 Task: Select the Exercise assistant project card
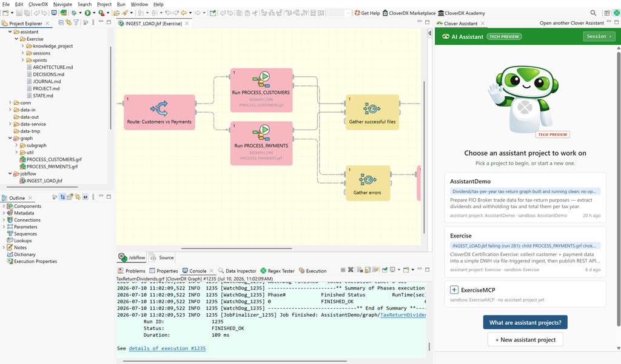click(525, 252)
